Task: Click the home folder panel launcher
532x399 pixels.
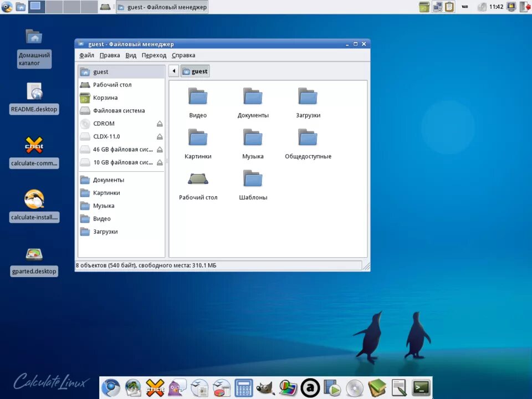Action: [21, 7]
